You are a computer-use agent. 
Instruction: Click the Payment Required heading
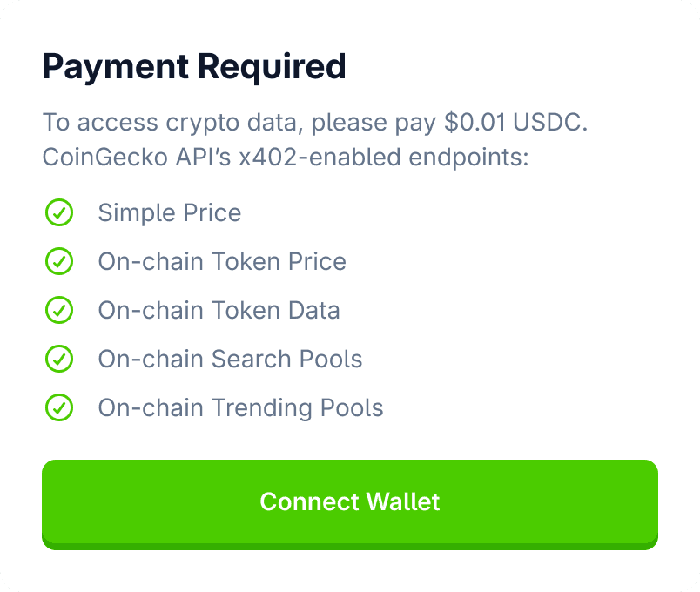coord(194,67)
